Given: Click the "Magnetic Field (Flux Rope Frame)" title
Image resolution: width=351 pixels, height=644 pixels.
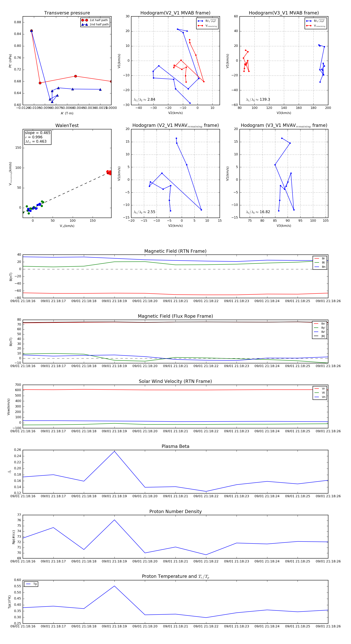Looking at the screenshot, I should pyautogui.click(x=175, y=316).
